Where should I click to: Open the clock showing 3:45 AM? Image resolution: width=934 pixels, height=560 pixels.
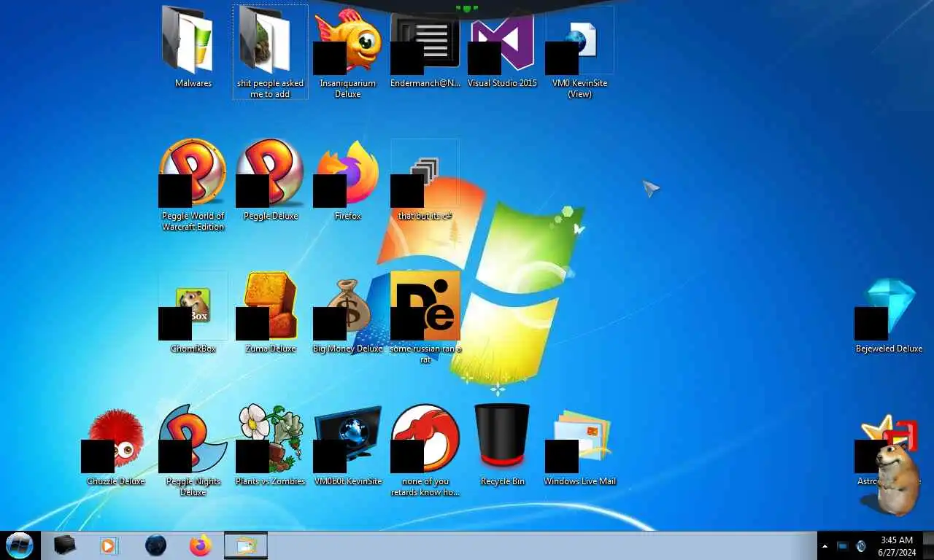coord(897,546)
